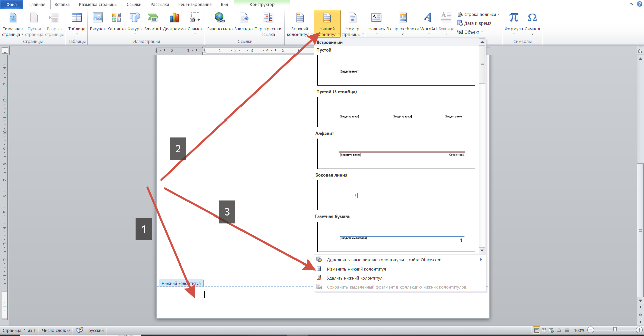Viewport: 644px width, 336px height.
Task: Insert a chart via Диаграмма
Action: coord(174,18)
